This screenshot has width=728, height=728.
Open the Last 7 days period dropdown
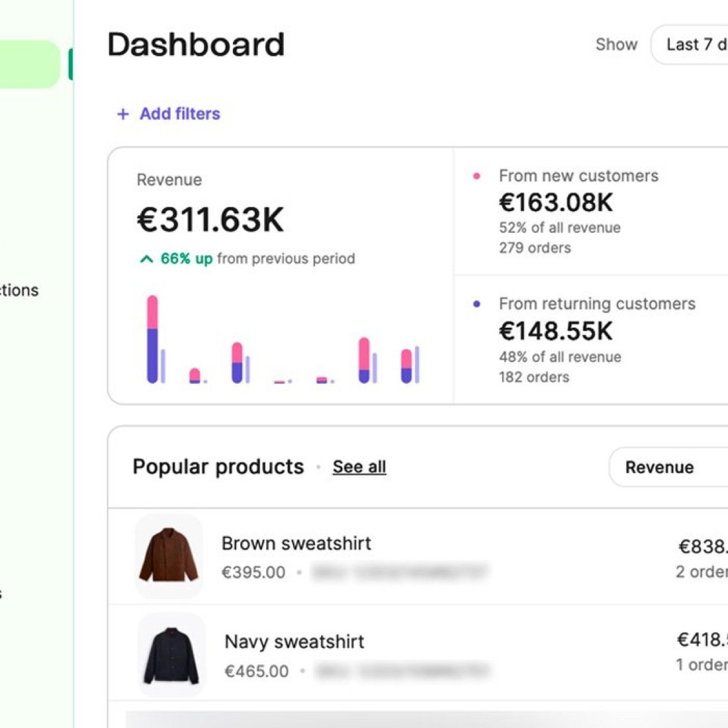click(x=689, y=44)
